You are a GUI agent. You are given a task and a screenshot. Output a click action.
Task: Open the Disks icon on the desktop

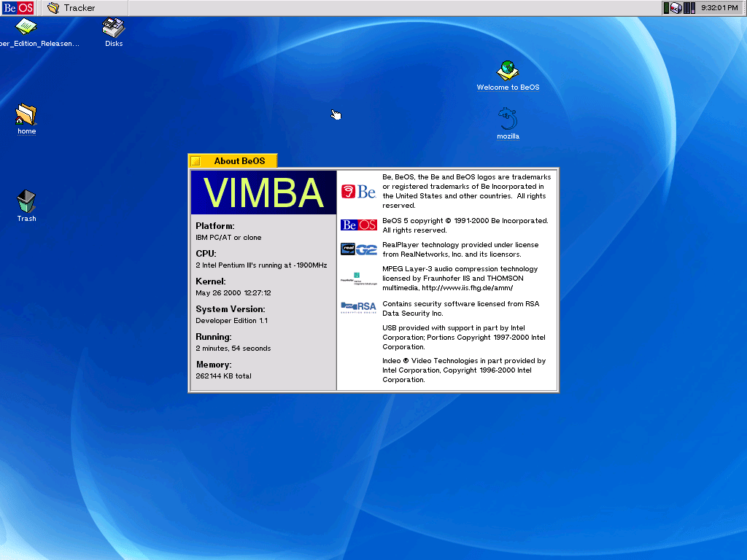(x=113, y=29)
